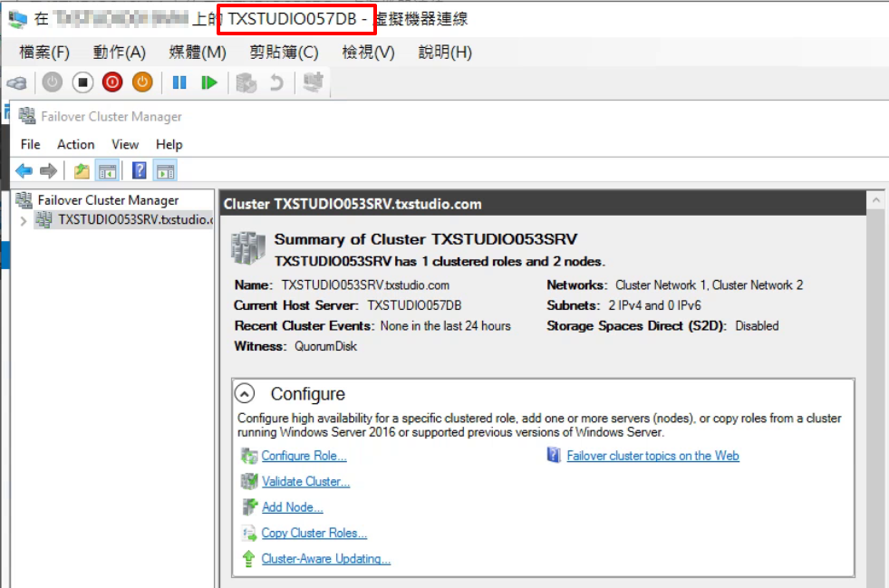Click the Ctrl+Alt+Del icon in VM toolbar
Viewport: 889px width, 588px height.
coord(17,82)
